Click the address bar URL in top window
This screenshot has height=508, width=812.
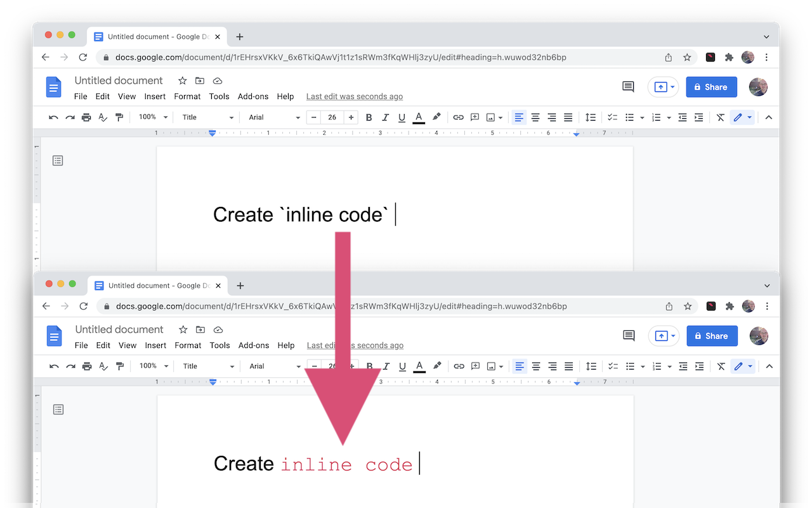(341, 57)
